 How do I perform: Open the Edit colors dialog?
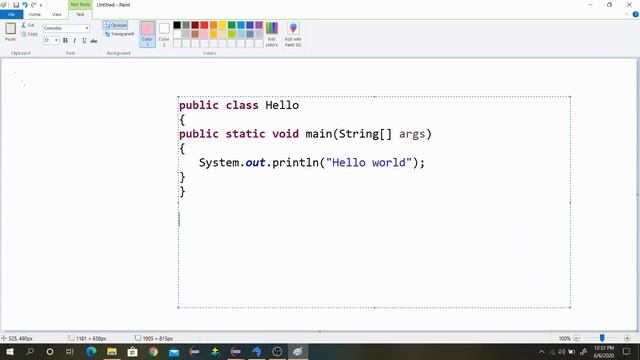[x=272, y=34]
